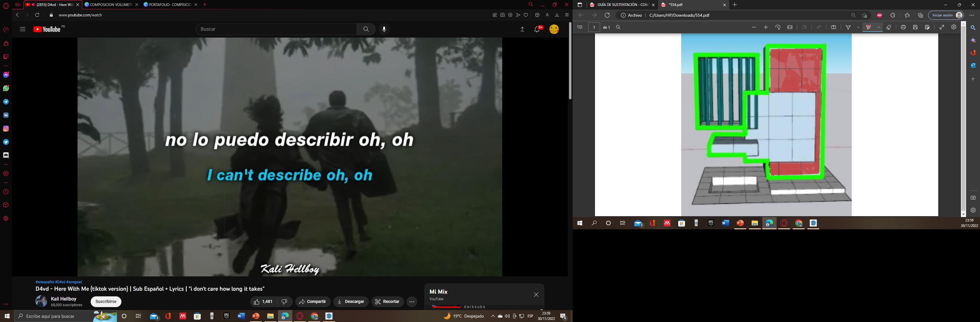Rotate the PDF page

coord(777,27)
